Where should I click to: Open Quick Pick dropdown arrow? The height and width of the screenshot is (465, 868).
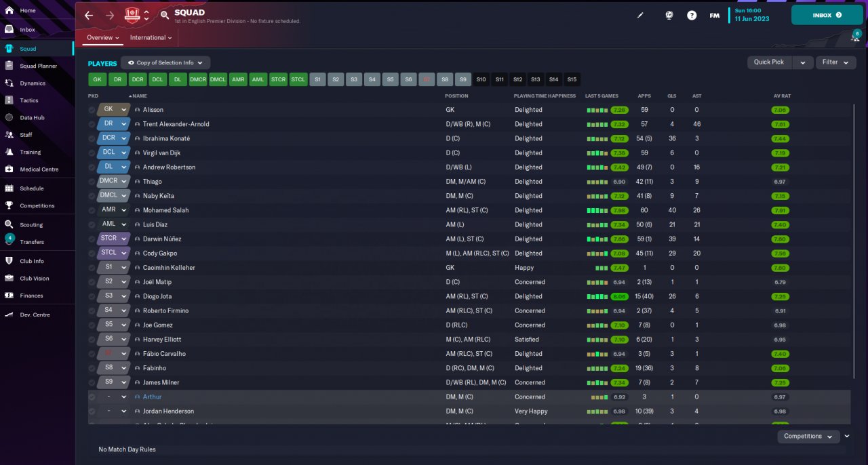pyautogui.click(x=803, y=62)
